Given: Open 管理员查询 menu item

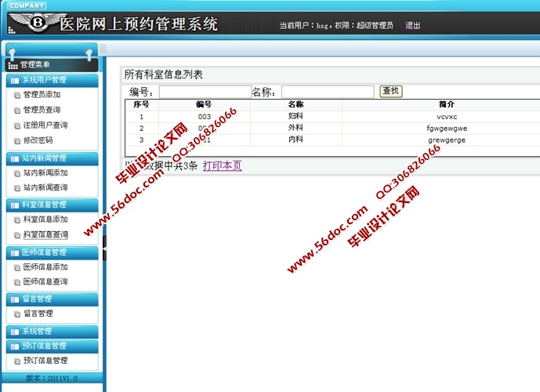Looking at the screenshot, I should coord(42,111).
